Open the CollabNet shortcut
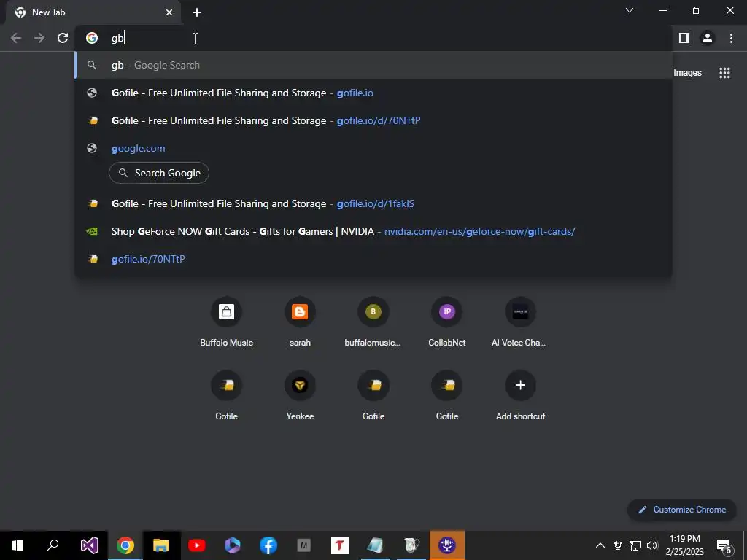 coord(447,322)
